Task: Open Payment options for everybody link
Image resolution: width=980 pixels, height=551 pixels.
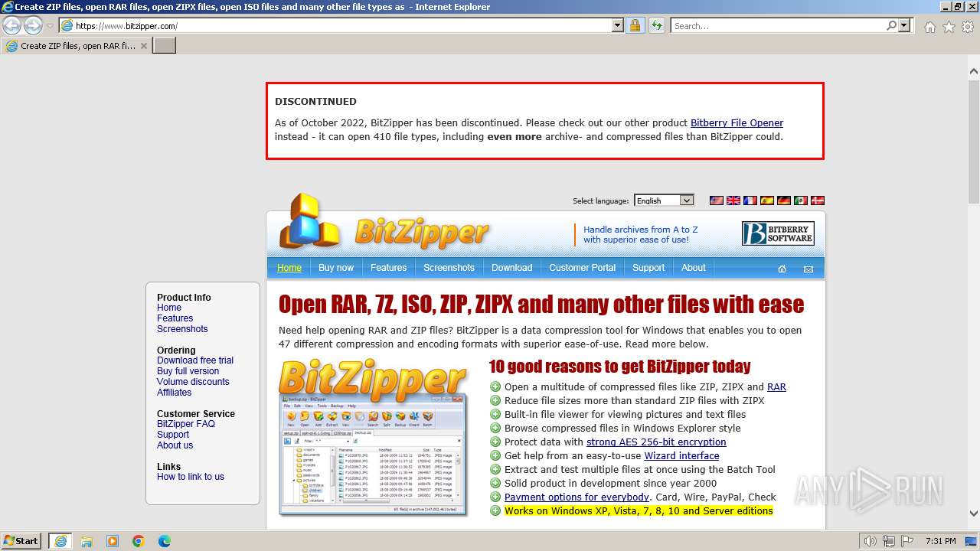Action: tap(577, 497)
